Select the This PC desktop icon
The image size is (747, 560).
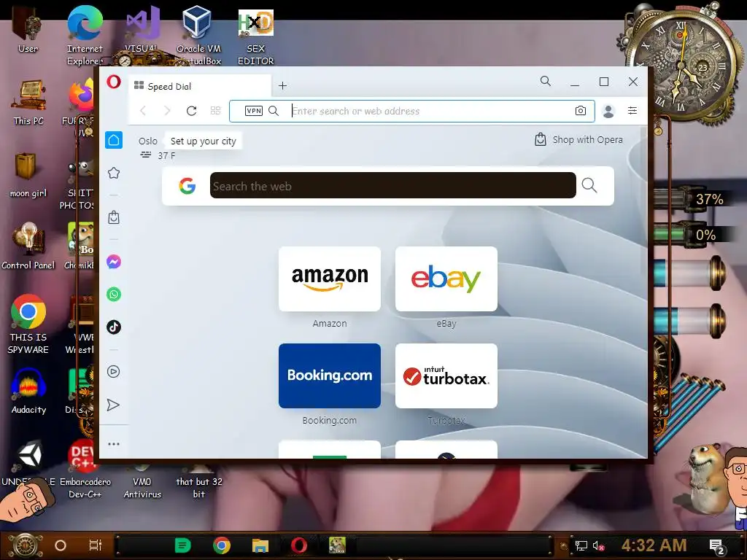point(28,102)
